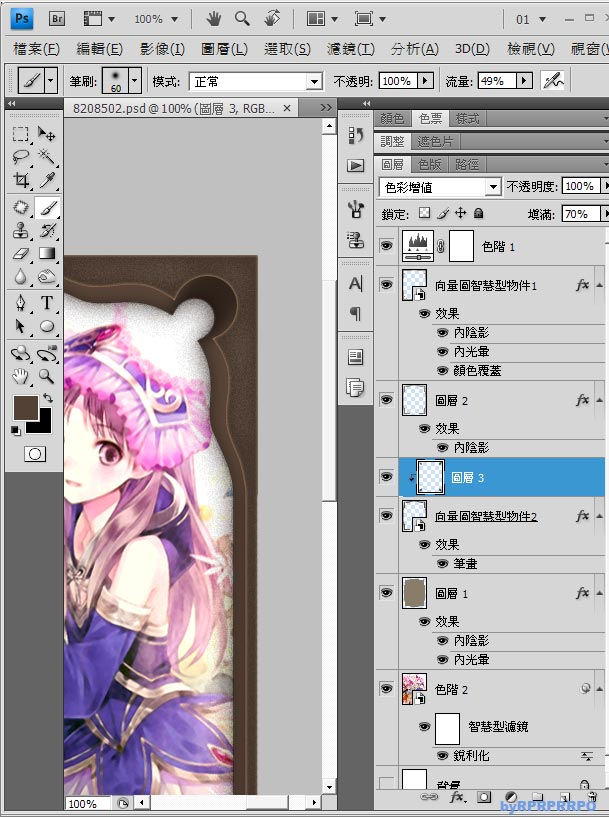
Task: Switch to the 樣式 tab
Action: click(x=467, y=119)
